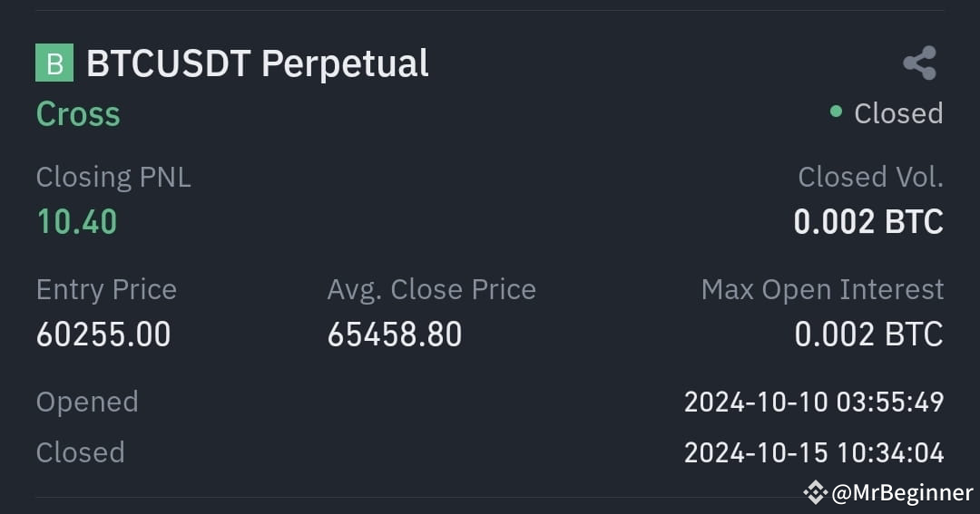Screen dimensions: 980x514
Task: Select the Max Open Interest label
Action: (822, 289)
